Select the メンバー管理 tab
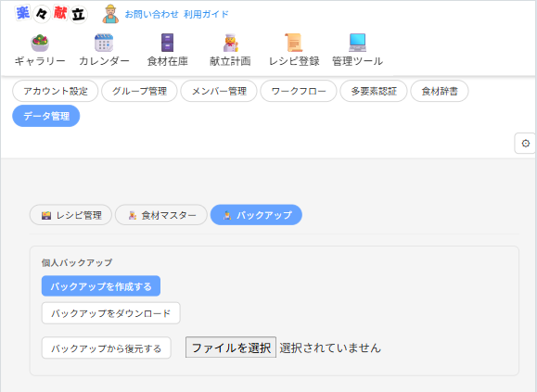The height and width of the screenshot is (392, 537). pyautogui.click(x=219, y=91)
